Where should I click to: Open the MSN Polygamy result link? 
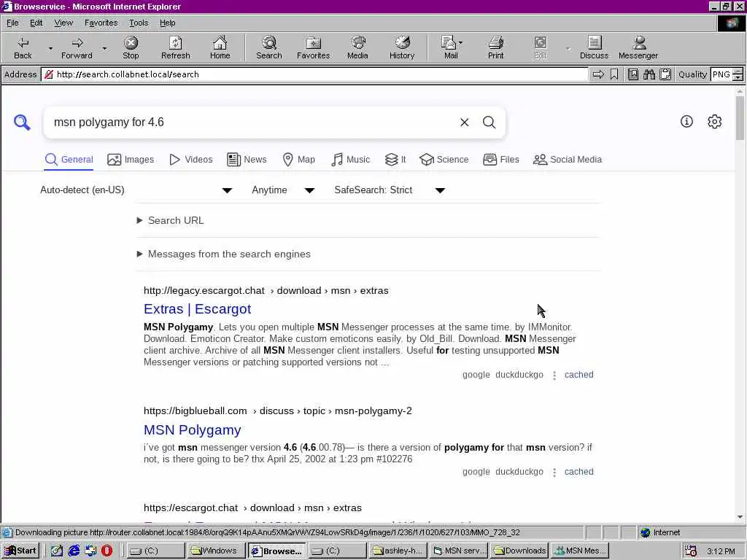tap(192, 430)
